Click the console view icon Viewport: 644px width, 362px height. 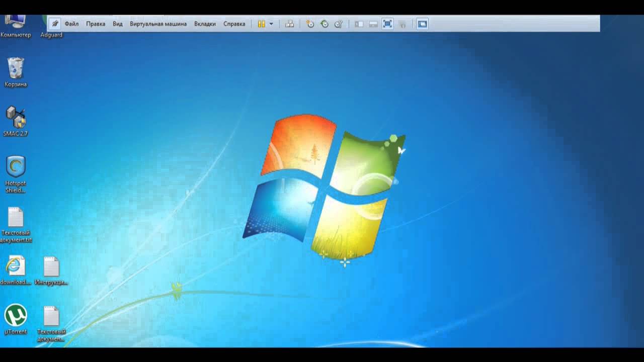pos(423,24)
